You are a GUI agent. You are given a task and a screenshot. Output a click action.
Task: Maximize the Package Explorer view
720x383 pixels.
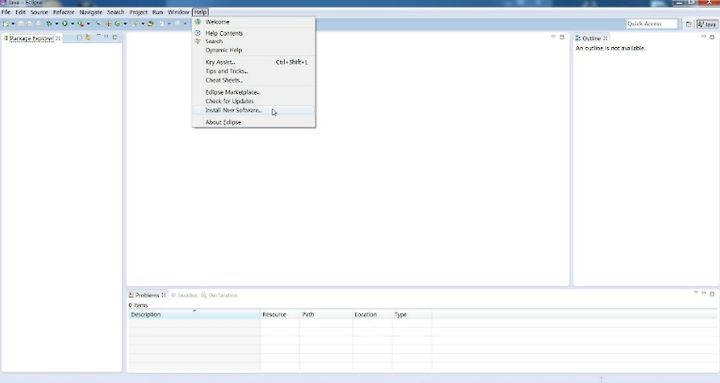tap(115, 38)
